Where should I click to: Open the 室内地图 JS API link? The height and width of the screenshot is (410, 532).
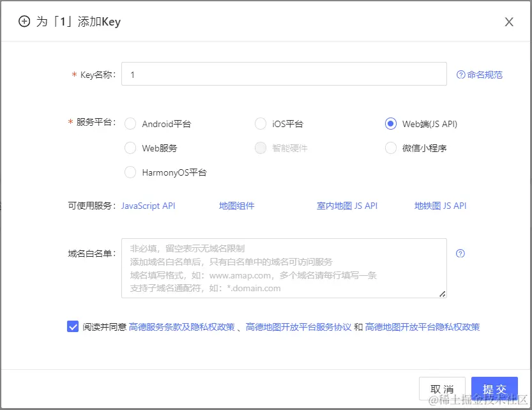pos(347,206)
